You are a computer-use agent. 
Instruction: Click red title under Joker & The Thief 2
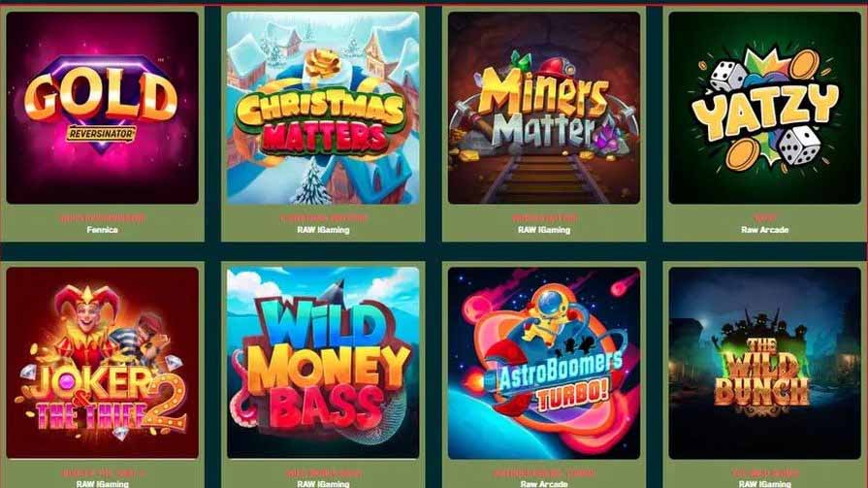103,473
